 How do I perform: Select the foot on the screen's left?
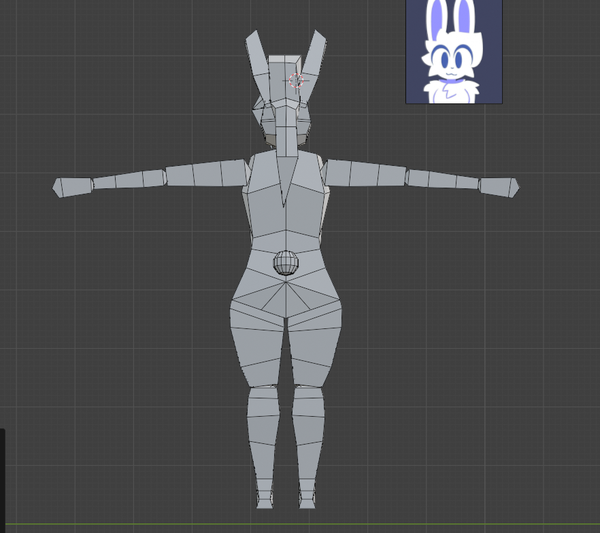pos(264,498)
